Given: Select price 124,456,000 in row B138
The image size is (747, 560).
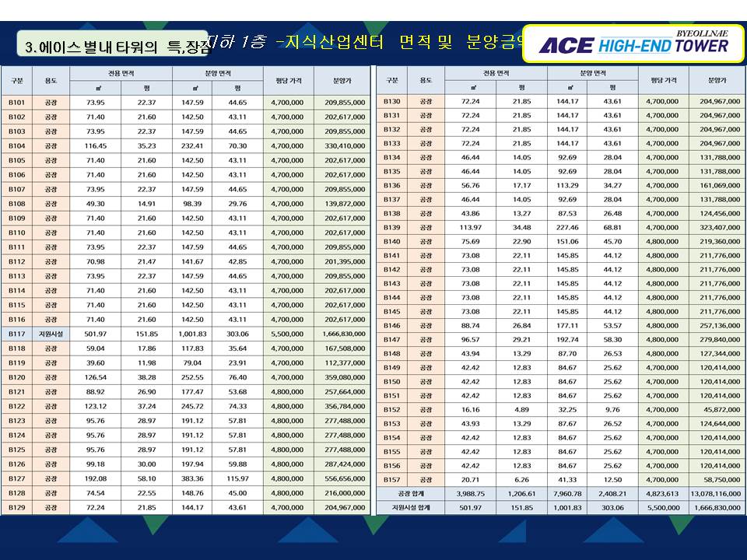Looking at the screenshot, I should (720, 214).
